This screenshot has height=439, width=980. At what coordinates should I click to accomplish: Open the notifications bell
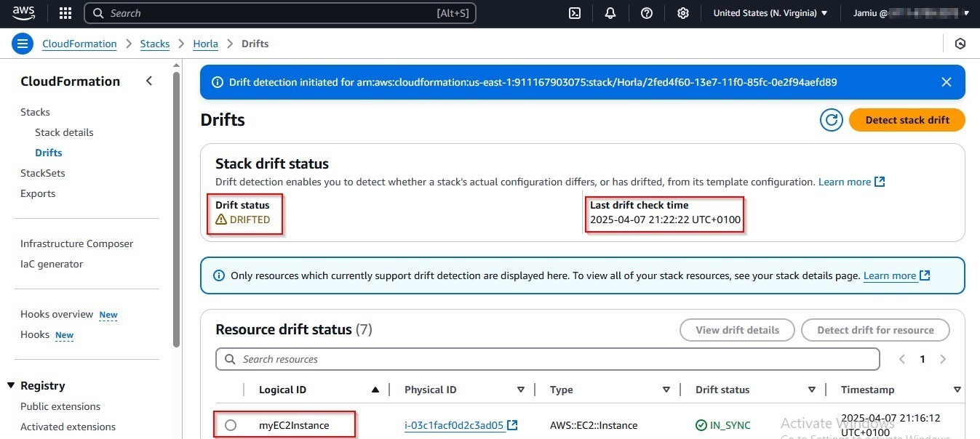click(610, 13)
